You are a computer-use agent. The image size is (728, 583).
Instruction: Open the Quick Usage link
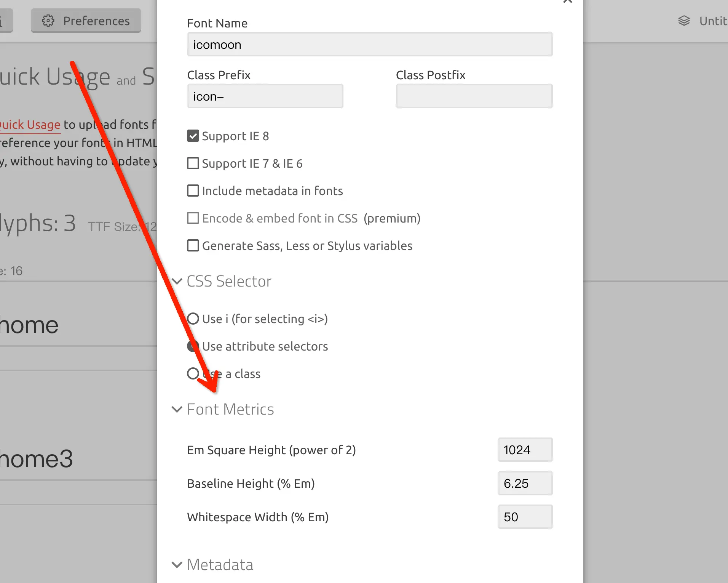(x=30, y=125)
